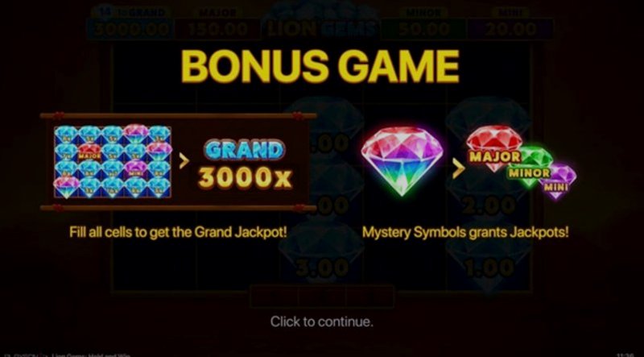Image resolution: width=644 pixels, height=357 pixels.
Task: Click the purple MINI gem inside the grid
Action: tap(134, 170)
